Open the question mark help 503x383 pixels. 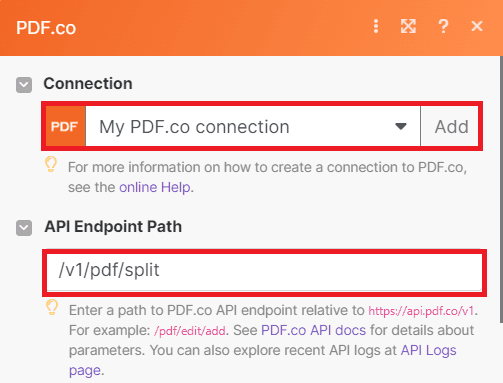pyautogui.click(x=443, y=26)
